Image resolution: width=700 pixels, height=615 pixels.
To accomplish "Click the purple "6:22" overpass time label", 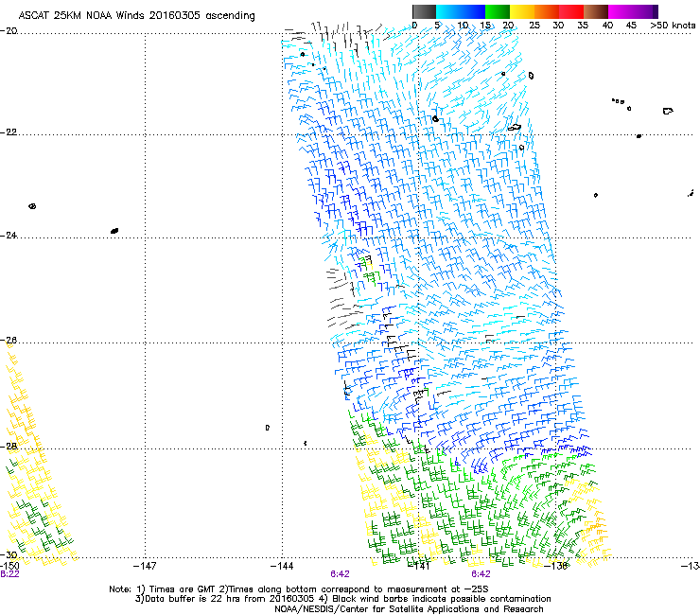I will click(x=9, y=574).
